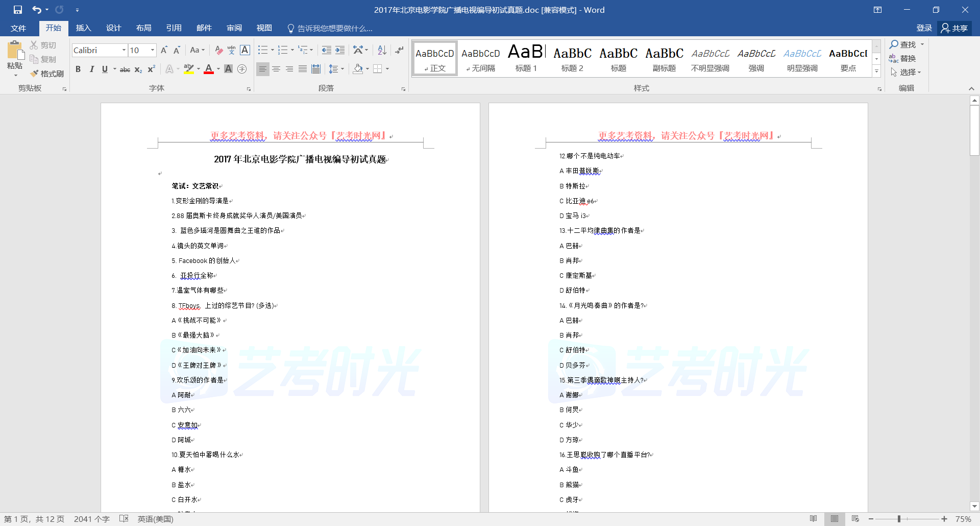Expand the styles gallery more arrow
Screen dimensions: 980x526
click(876, 71)
